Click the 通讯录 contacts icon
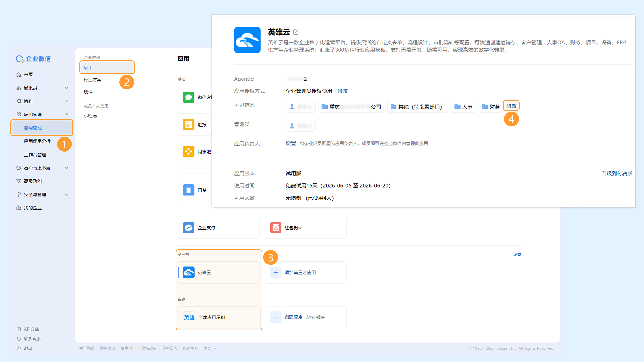The width and height of the screenshot is (644, 362). [19, 88]
